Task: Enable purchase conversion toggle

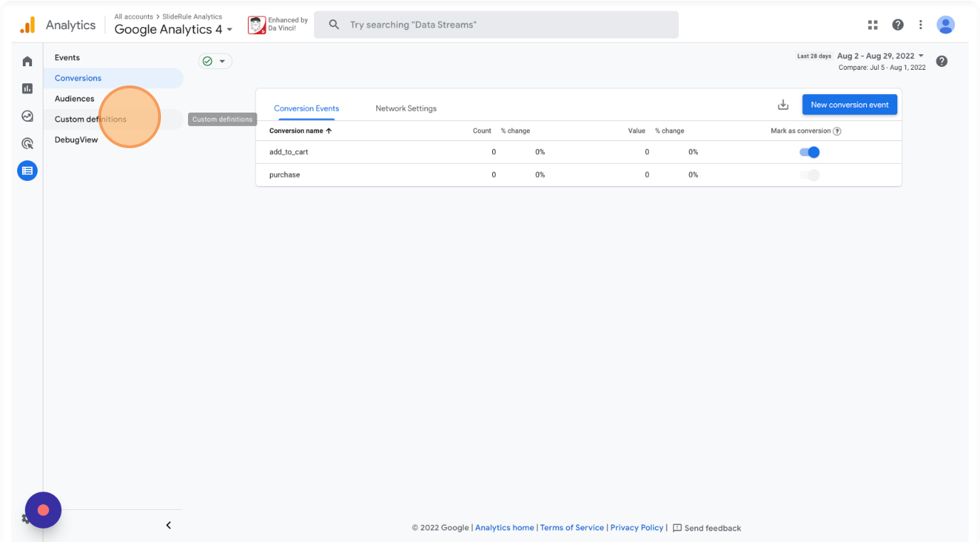Action: [810, 175]
